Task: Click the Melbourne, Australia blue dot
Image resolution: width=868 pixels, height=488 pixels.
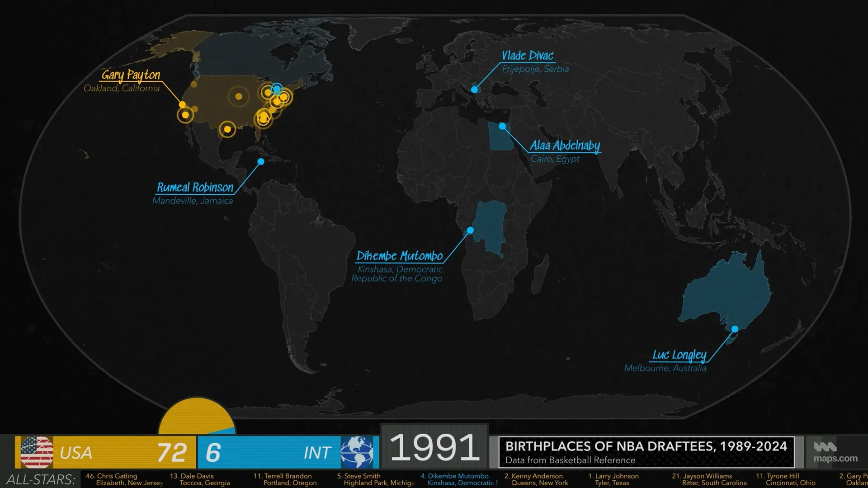Action: pyautogui.click(x=735, y=329)
